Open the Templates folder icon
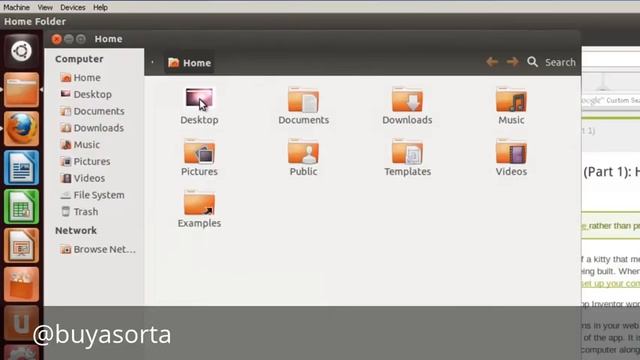The height and width of the screenshot is (360, 640). (407, 151)
